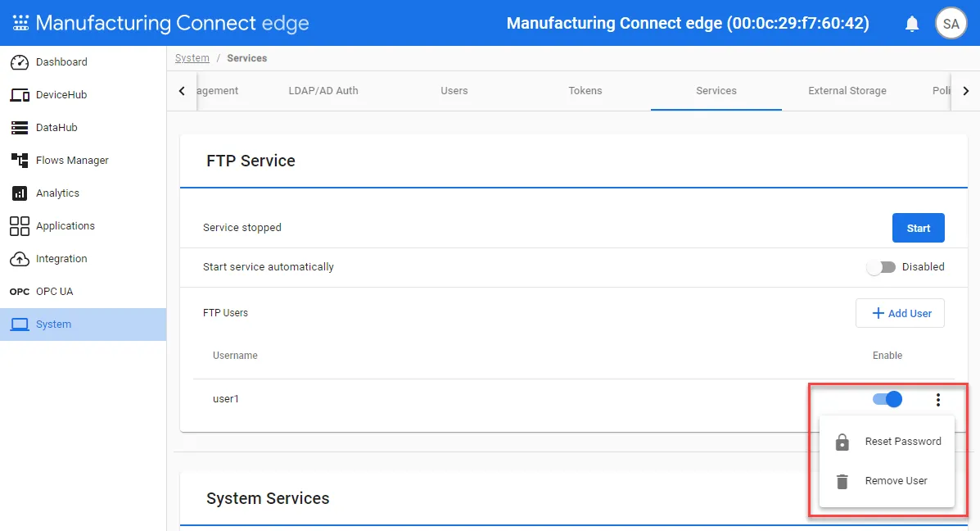
Task: Click the Applications grid icon
Action: pyautogui.click(x=20, y=226)
